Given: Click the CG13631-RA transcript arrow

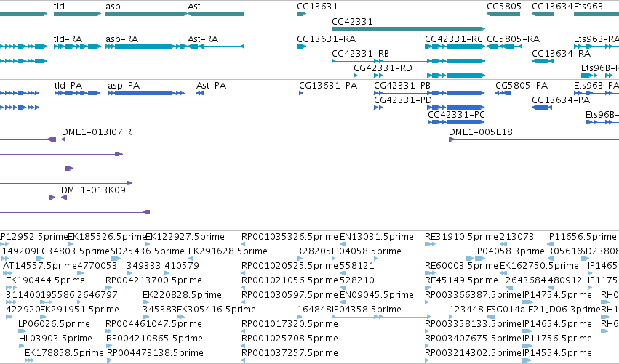Looking at the screenshot, I should (302, 46).
